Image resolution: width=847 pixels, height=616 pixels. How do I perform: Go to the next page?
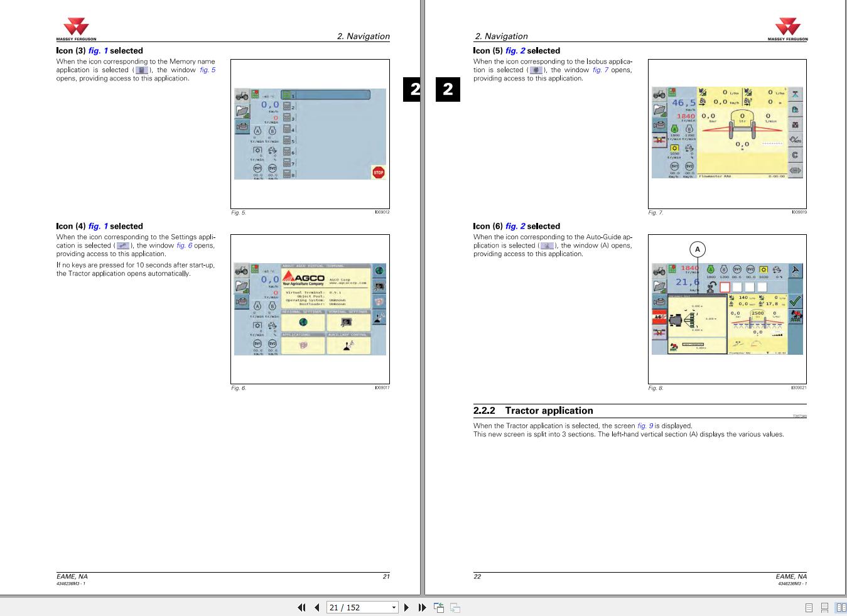[407, 607]
